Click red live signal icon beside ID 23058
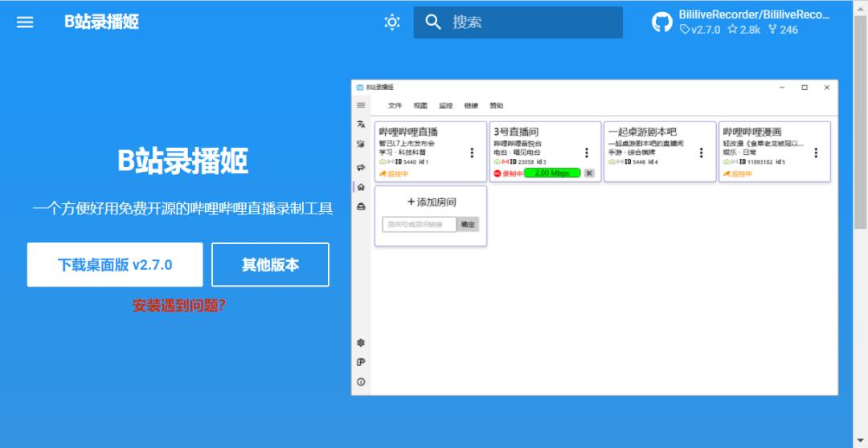 [505, 162]
